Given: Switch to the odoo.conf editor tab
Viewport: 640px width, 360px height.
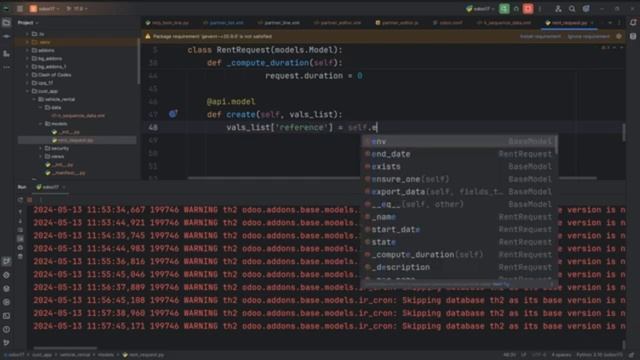Looking at the screenshot, I should pyautogui.click(x=448, y=23).
